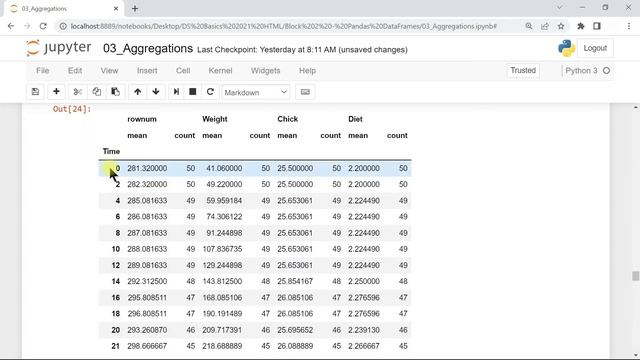Select the 03_Aggregations browser tab

click(64, 9)
